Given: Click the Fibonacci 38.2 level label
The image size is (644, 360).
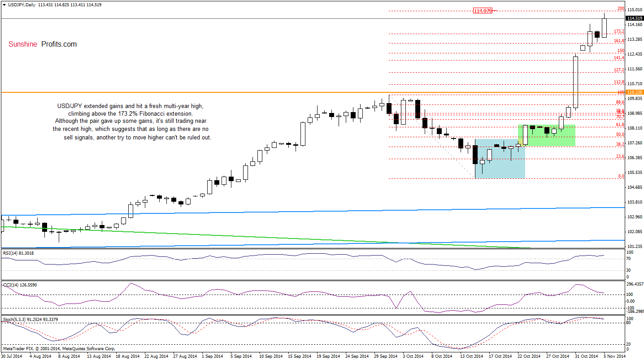Looking at the screenshot, I should [x=620, y=144].
